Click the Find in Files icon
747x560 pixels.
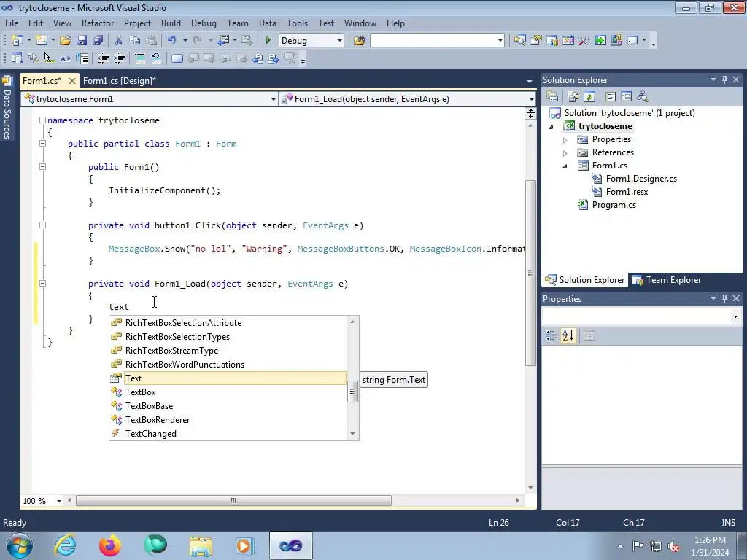coord(359,41)
